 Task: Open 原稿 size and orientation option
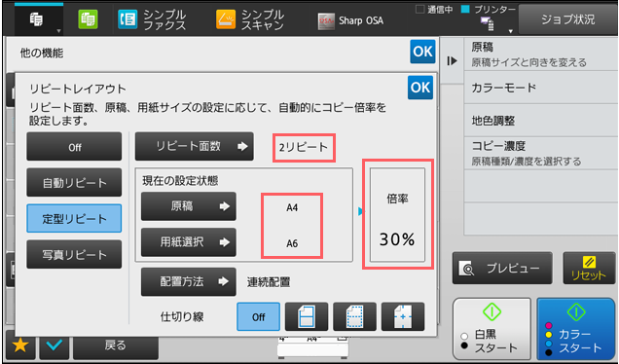[541, 55]
